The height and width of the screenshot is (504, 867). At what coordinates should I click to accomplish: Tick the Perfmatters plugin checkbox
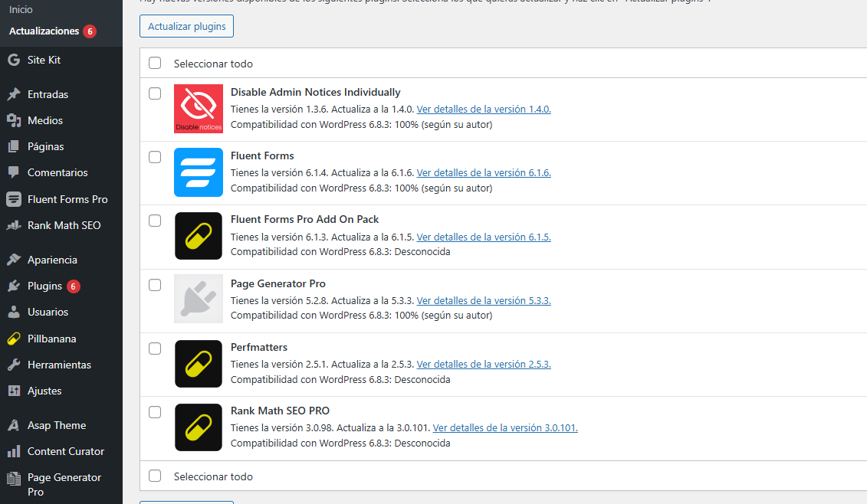155,349
